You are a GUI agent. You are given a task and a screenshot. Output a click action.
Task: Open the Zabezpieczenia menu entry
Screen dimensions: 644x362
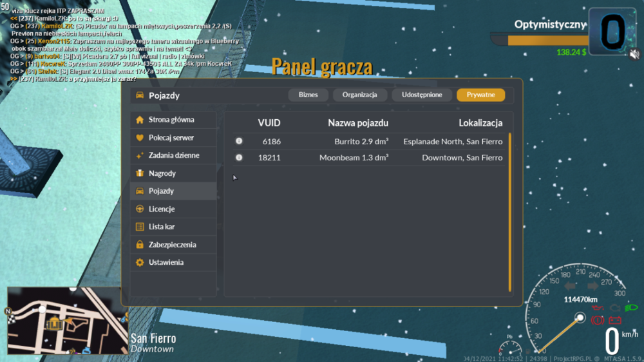pos(173,245)
